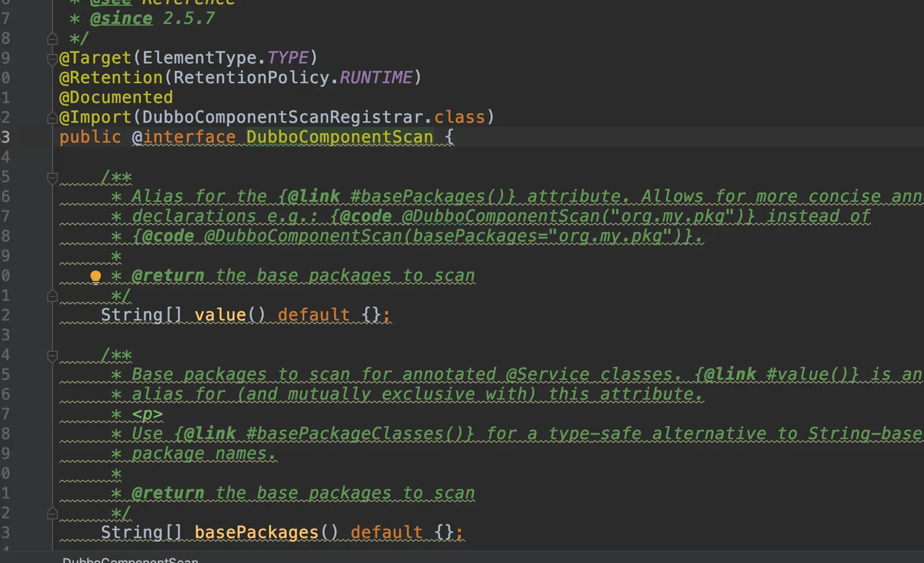Toggle fold marker above 'String[] basePackages()' line
This screenshot has width=924, height=563.
52,514
